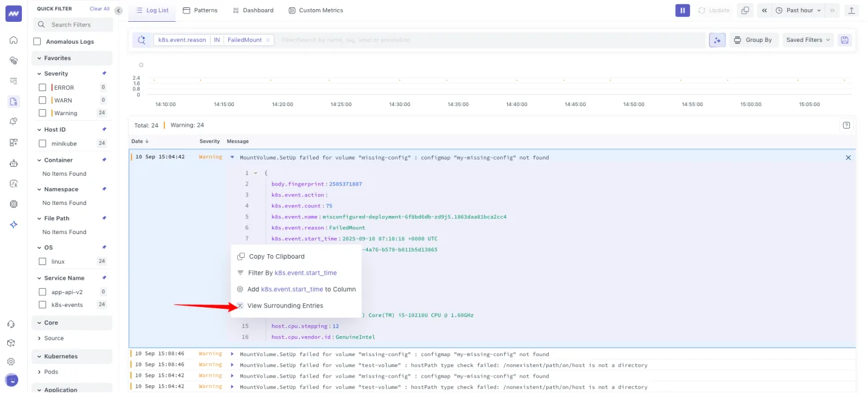Open the support headset icon
The width and height of the screenshot is (868, 393).
(x=11, y=324)
